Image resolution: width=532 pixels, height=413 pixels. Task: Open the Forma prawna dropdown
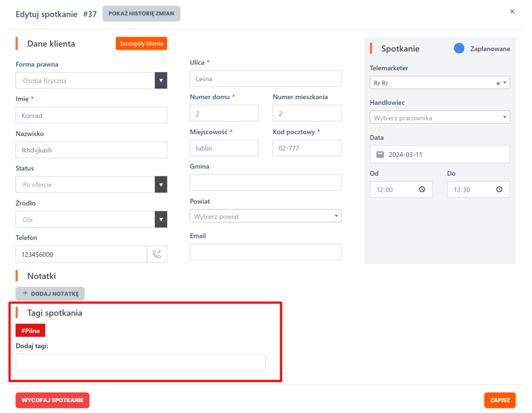click(x=161, y=81)
